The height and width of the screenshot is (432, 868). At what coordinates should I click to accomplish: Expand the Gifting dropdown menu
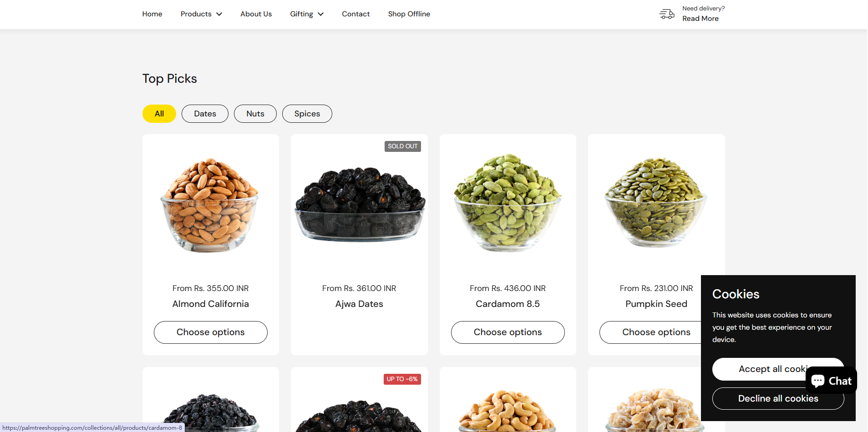point(307,14)
